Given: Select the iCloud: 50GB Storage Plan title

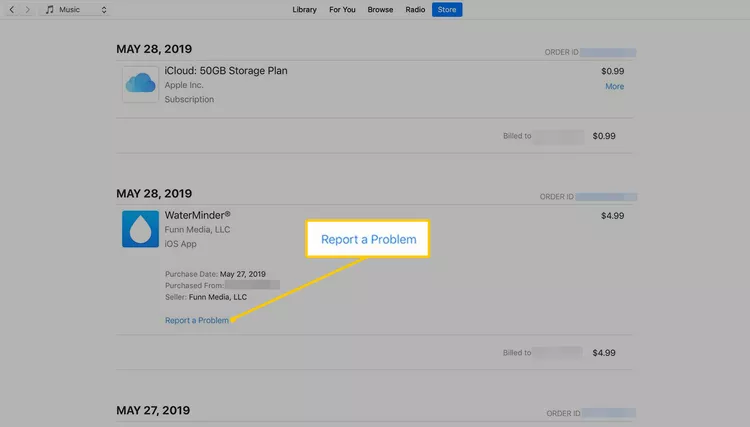Looking at the screenshot, I should tap(226, 71).
